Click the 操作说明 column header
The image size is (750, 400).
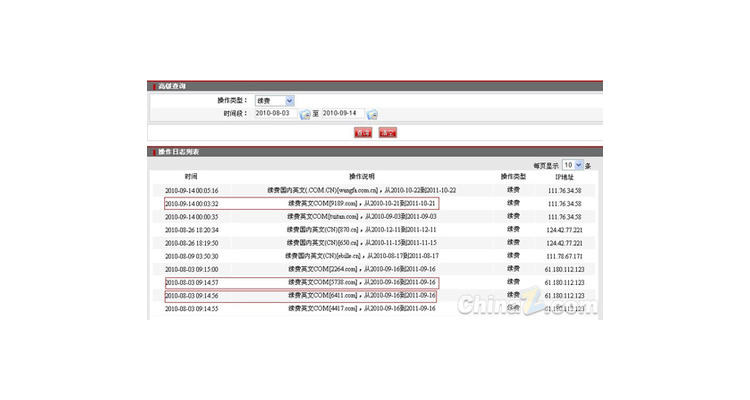pos(362,177)
